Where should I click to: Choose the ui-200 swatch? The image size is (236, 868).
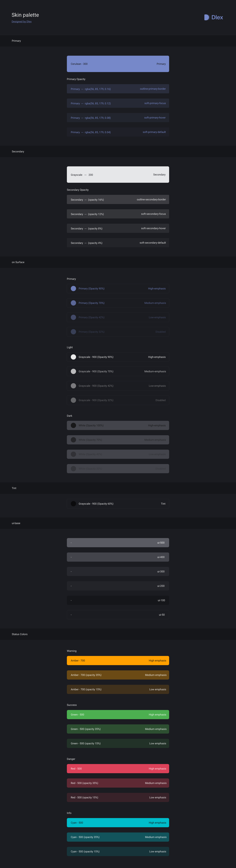[x=118, y=586]
